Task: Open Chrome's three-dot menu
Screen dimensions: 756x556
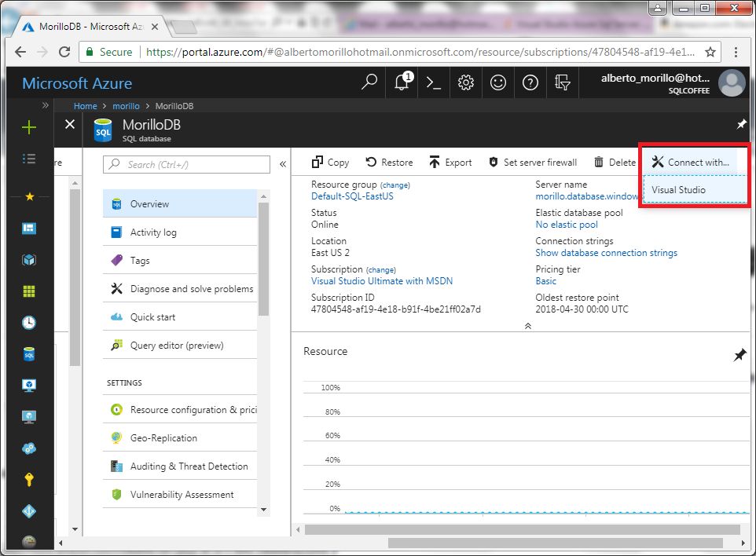Action: pos(736,52)
